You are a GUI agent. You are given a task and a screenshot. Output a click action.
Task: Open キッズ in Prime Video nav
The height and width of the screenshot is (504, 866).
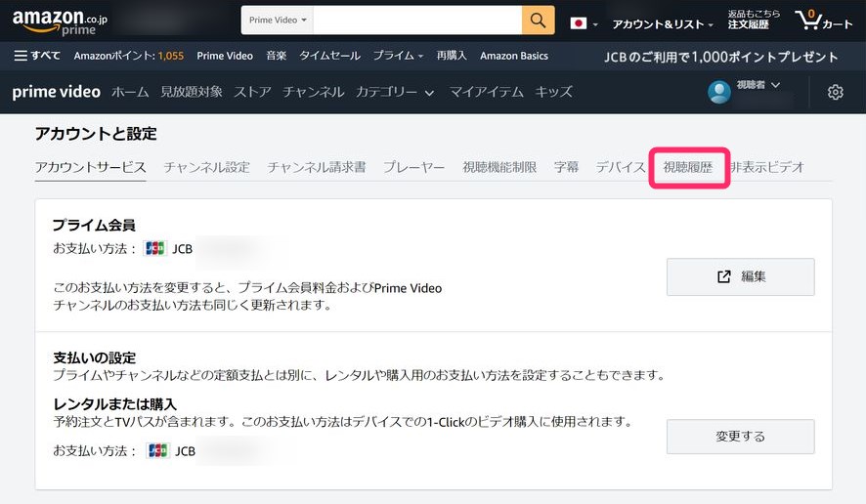tap(553, 92)
